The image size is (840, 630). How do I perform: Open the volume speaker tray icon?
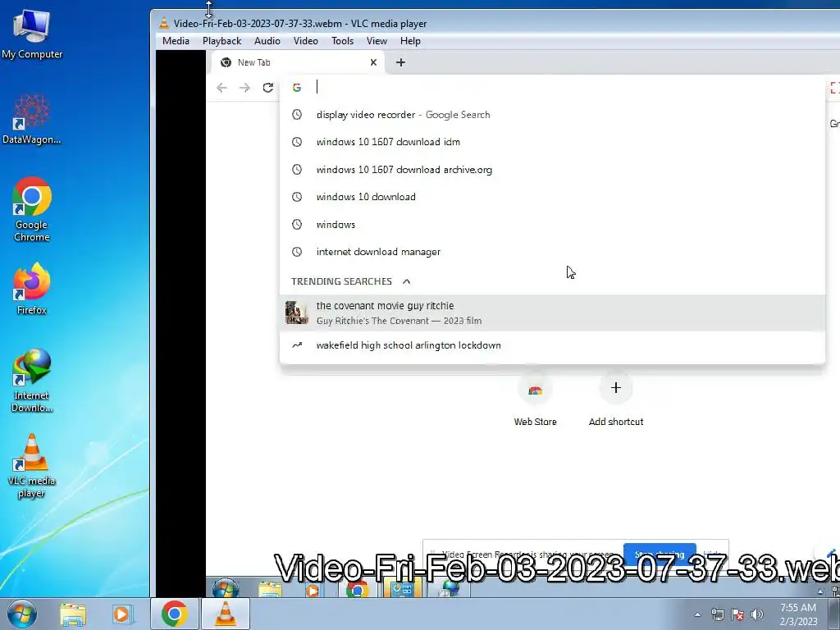click(x=757, y=614)
